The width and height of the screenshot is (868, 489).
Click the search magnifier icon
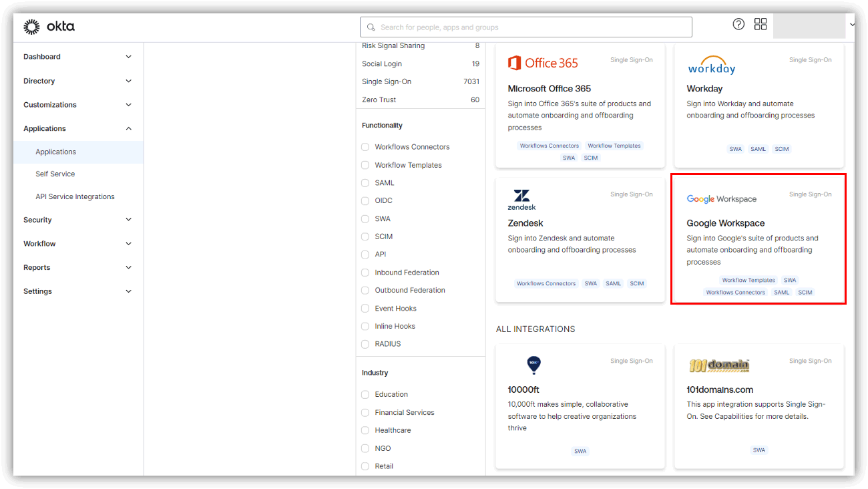pos(371,27)
